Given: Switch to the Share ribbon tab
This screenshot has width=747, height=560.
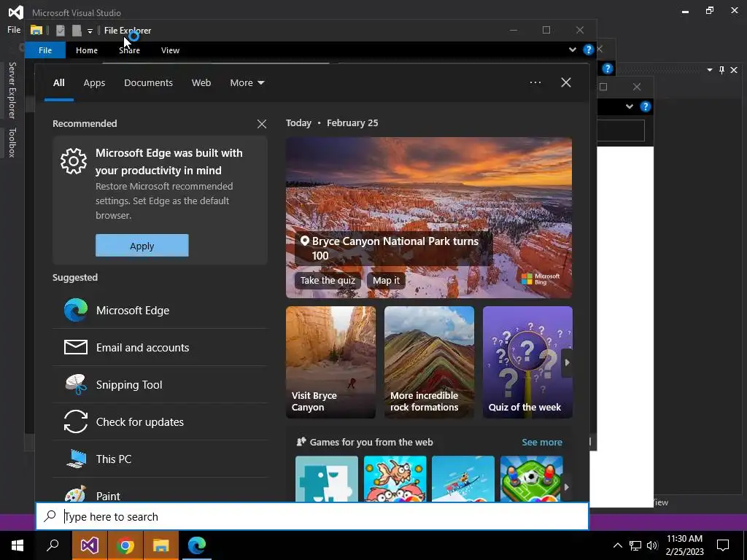Looking at the screenshot, I should pyautogui.click(x=129, y=50).
